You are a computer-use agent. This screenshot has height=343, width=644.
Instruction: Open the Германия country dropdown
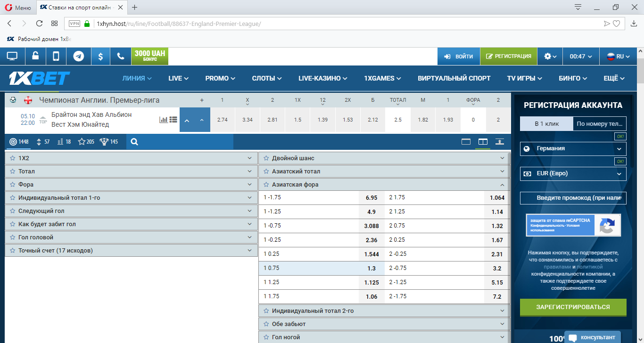(x=573, y=148)
